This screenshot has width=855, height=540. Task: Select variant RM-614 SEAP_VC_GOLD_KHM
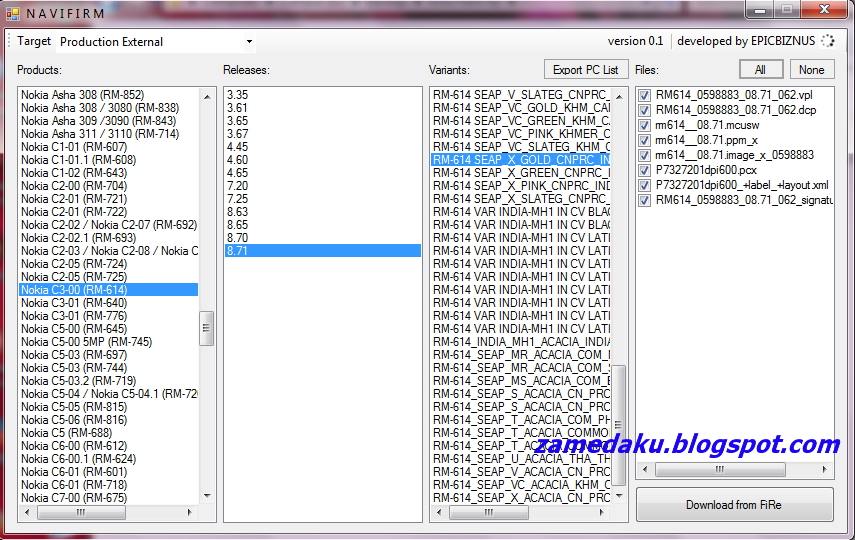point(521,108)
